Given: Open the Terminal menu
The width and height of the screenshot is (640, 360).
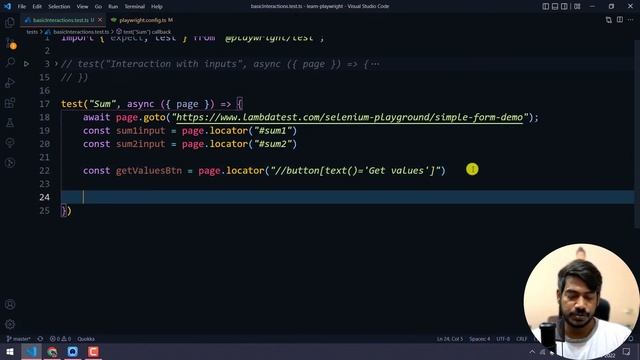Looking at the screenshot, I should (135, 7).
